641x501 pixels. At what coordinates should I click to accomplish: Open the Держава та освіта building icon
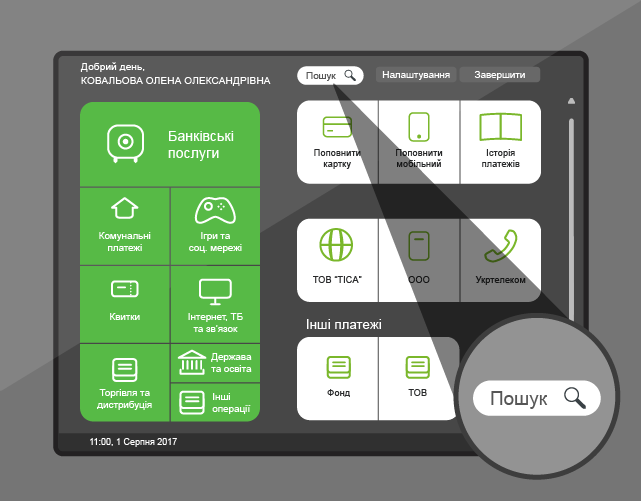pyautogui.click(x=192, y=362)
